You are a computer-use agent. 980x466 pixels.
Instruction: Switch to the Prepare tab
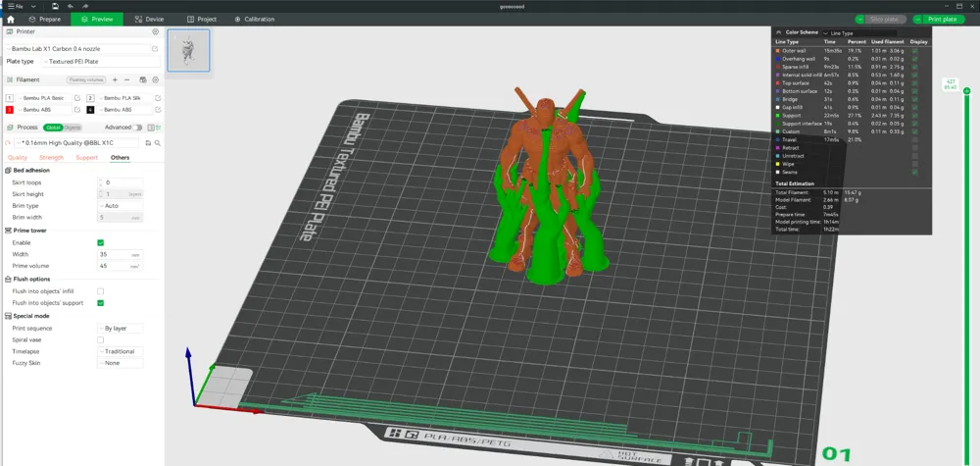click(x=44, y=20)
